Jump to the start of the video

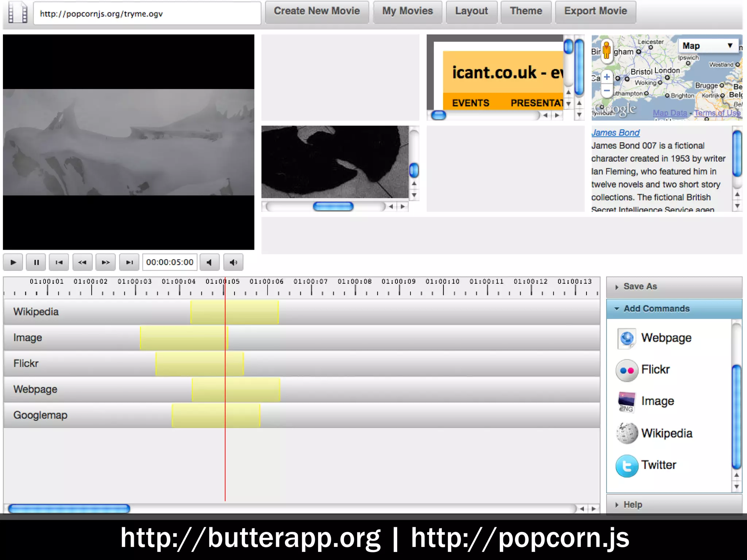tap(59, 262)
